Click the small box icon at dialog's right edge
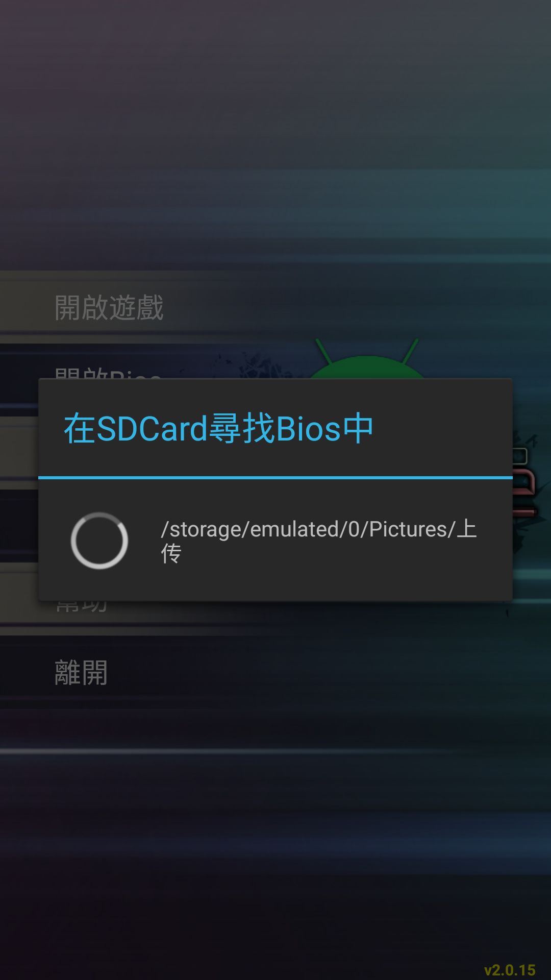Image resolution: width=551 pixels, height=980 pixels. pyautogui.click(x=520, y=456)
